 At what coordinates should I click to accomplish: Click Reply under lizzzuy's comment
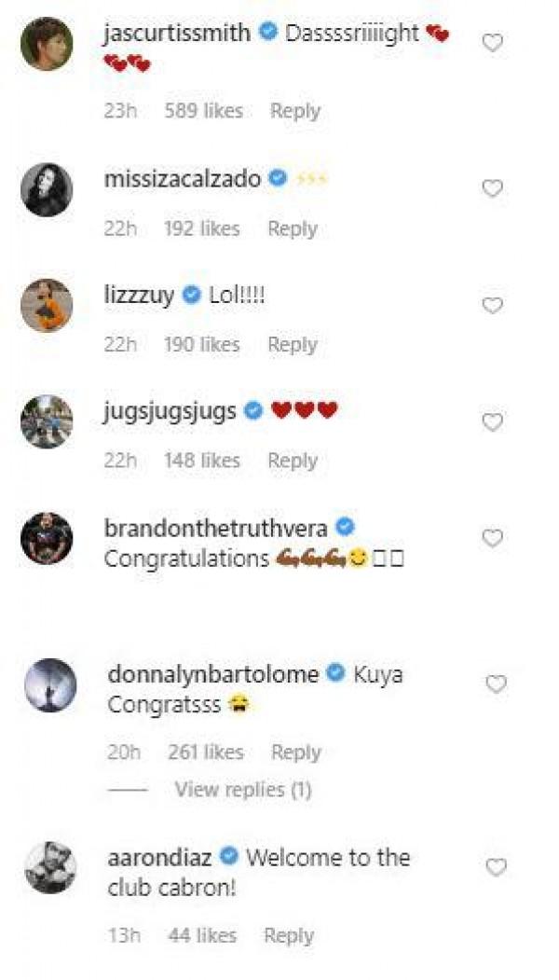pos(293,345)
